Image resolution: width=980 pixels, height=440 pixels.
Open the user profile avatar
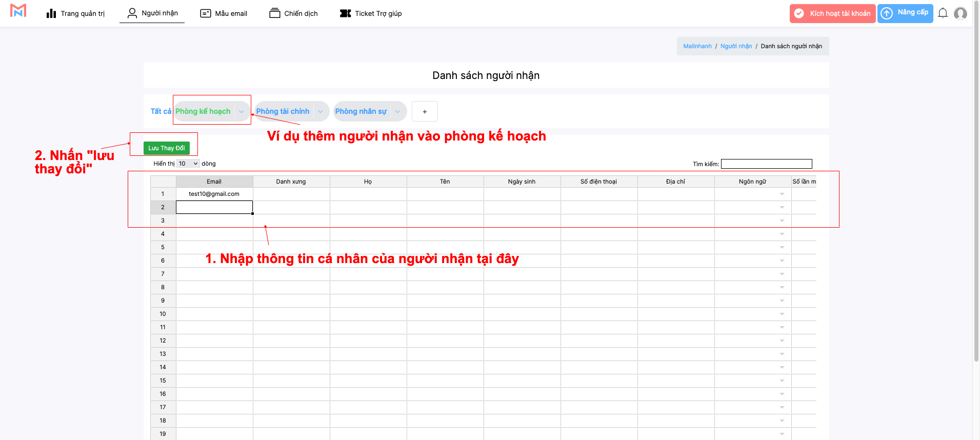961,13
